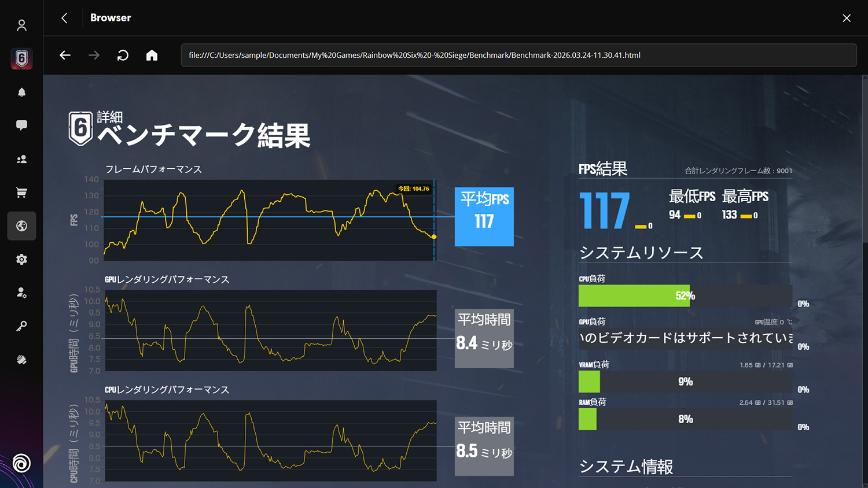This screenshot has width=868, height=488.
Task: Navigate back with the browser back arrow
Action: click(65, 55)
